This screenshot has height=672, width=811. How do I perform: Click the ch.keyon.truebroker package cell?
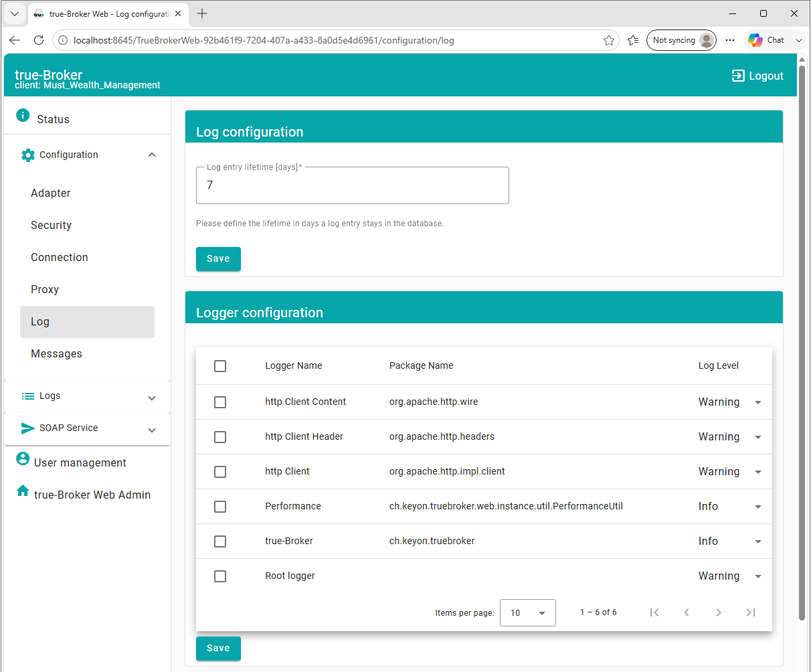coord(432,541)
